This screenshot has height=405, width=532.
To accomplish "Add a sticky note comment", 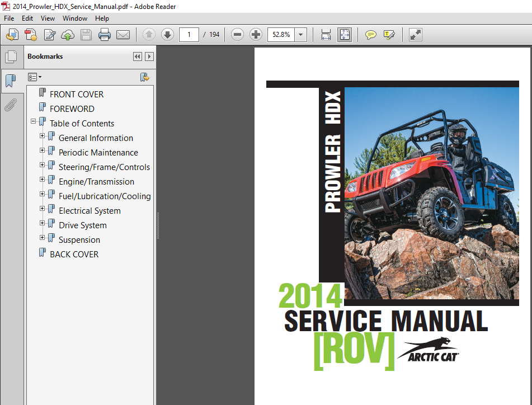I will tap(370, 35).
